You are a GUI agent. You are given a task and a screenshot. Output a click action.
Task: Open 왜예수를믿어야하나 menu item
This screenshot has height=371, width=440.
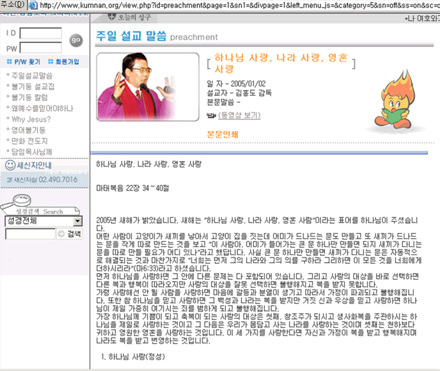pyautogui.click(x=42, y=108)
